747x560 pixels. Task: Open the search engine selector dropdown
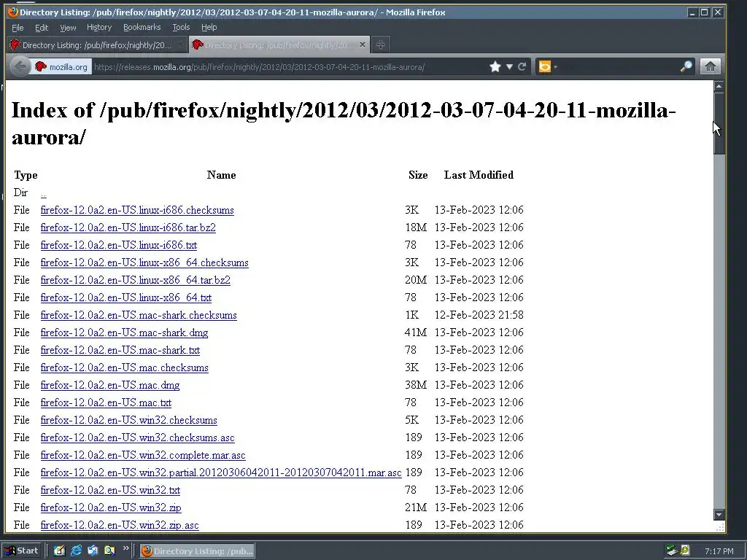tap(547, 66)
